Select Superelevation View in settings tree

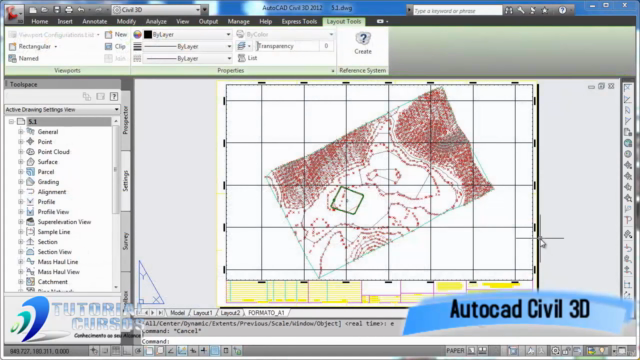point(64,222)
